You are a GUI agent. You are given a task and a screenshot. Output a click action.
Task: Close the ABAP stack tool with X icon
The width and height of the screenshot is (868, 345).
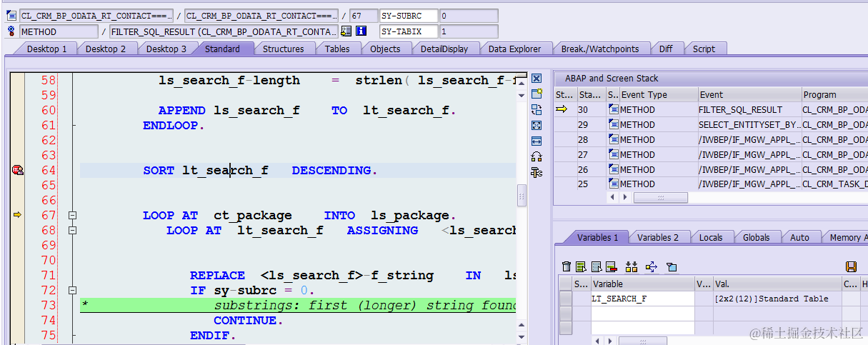537,79
